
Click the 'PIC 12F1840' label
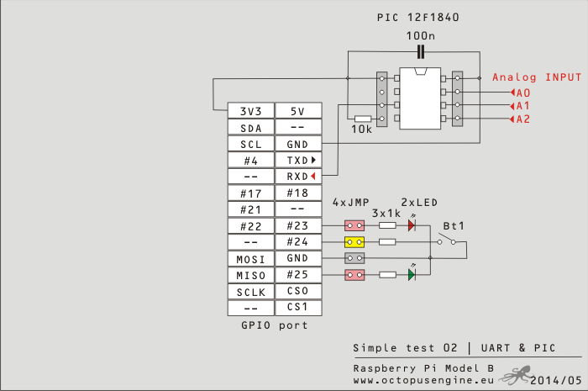tap(417, 18)
